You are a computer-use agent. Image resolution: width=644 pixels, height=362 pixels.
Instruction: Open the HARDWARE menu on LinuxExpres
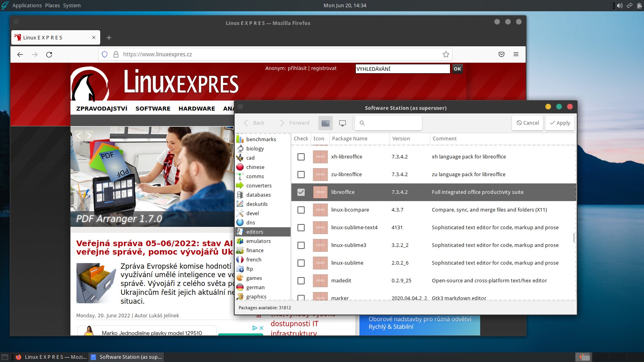(197, 109)
